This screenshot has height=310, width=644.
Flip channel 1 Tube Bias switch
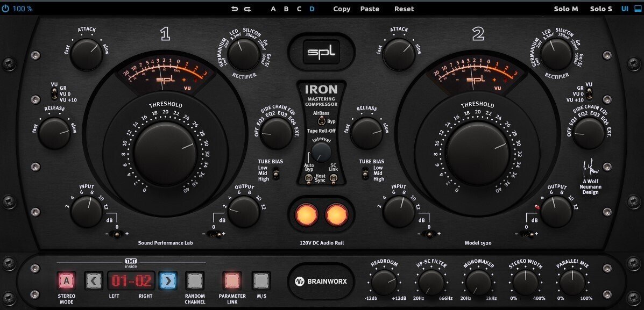click(277, 174)
